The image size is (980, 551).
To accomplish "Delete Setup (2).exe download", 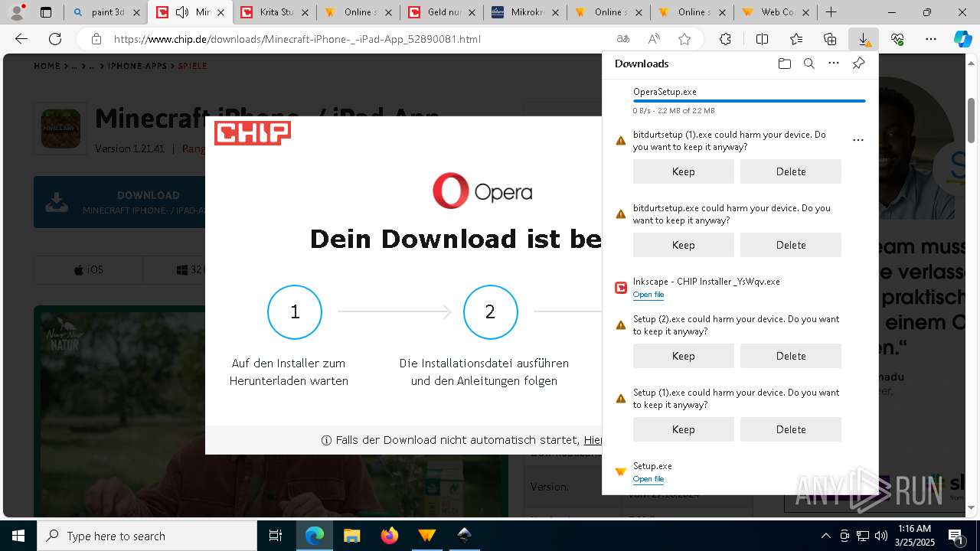I will [x=791, y=356].
